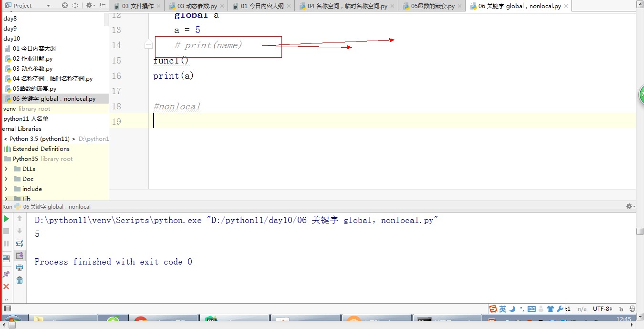Click the IME skin shirt icon
Screen dimensions: 644x329
point(551,309)
